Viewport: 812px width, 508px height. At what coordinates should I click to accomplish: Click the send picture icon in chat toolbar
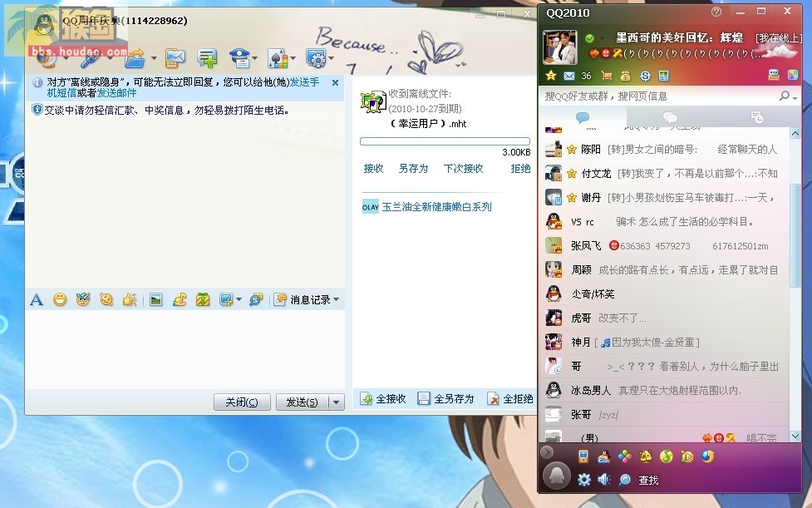(x=156, y=300)
